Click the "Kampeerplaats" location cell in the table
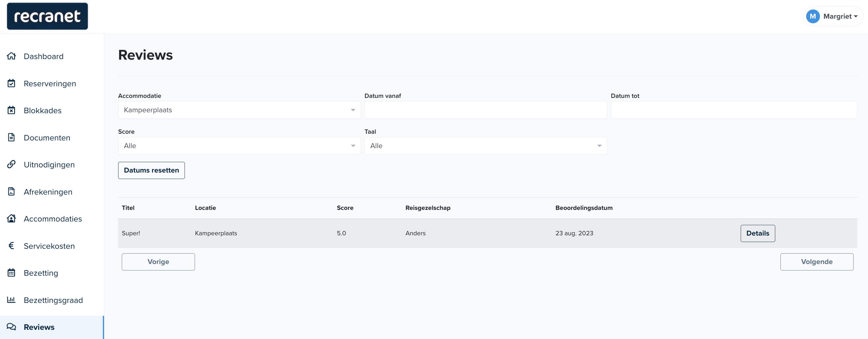This screenshot has width=868, height=339. click(x=216, y=233)
